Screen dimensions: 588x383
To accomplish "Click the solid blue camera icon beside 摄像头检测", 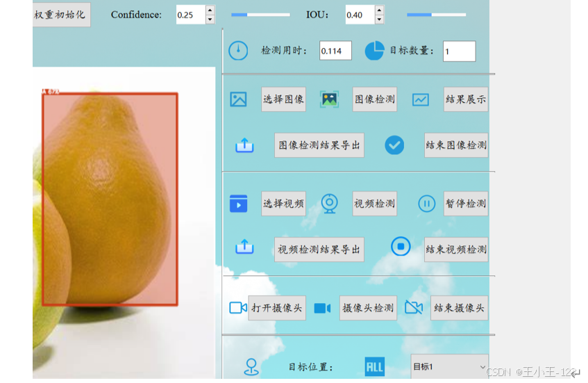I will coord(322,309).
